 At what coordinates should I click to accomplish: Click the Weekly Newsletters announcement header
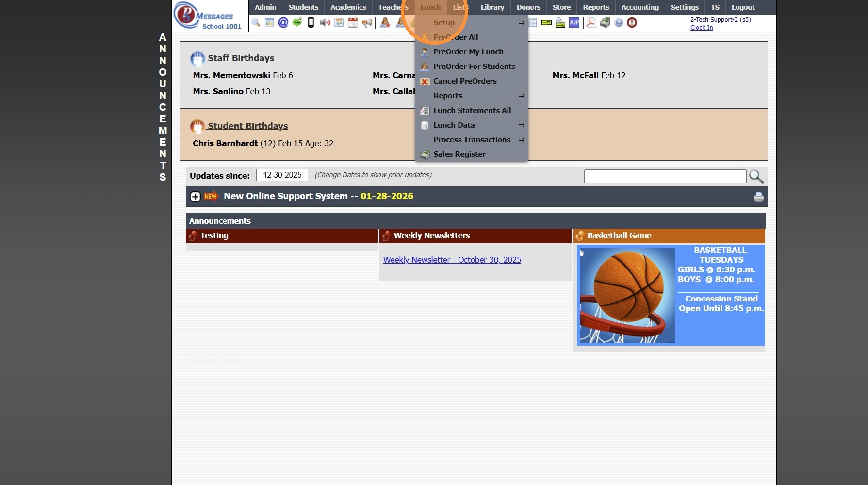(475, 236)
